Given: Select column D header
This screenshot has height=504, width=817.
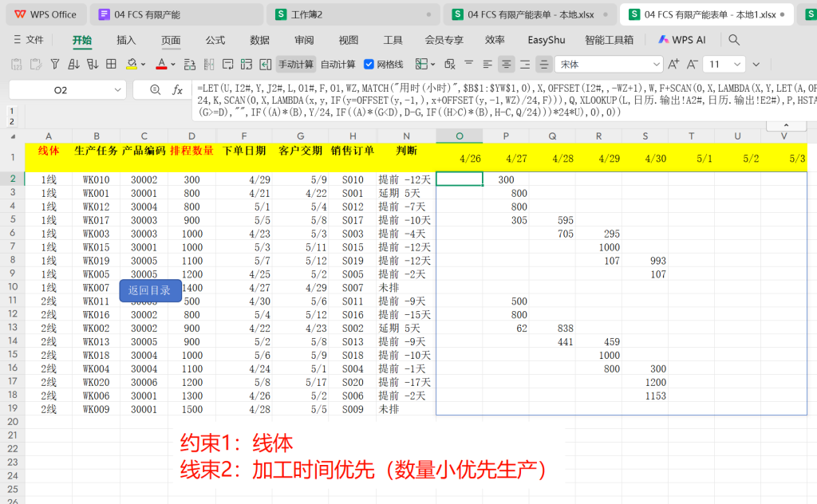Looking at the screenshot, I should [x=191, y=136].
